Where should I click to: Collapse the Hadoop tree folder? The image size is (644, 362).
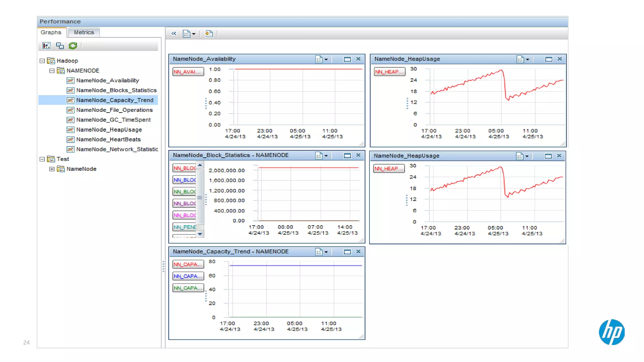[x=42, y=61]
